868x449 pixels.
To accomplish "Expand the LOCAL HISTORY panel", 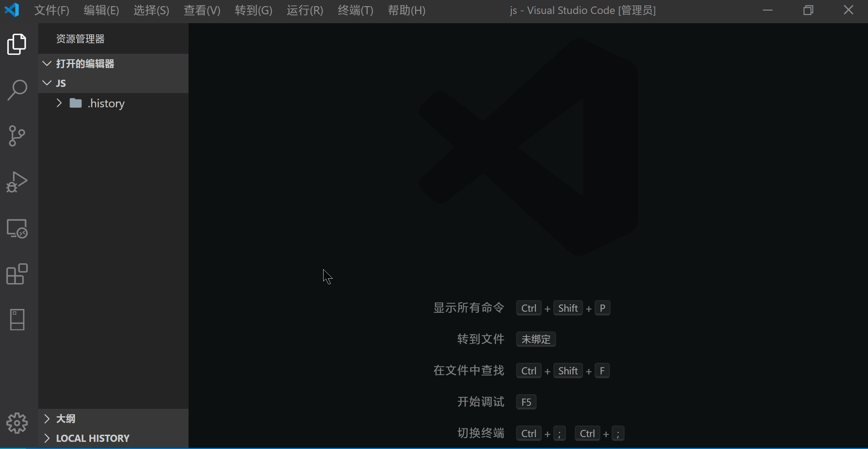I will point(92,438).
